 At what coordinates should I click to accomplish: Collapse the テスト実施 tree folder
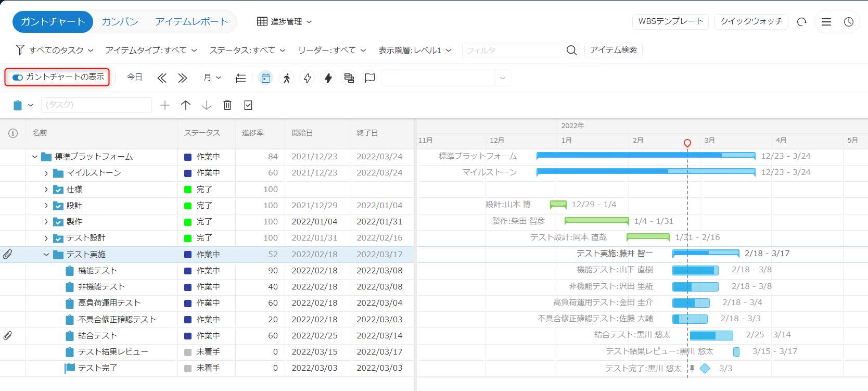pyautogui.click(x=46, y=255)
